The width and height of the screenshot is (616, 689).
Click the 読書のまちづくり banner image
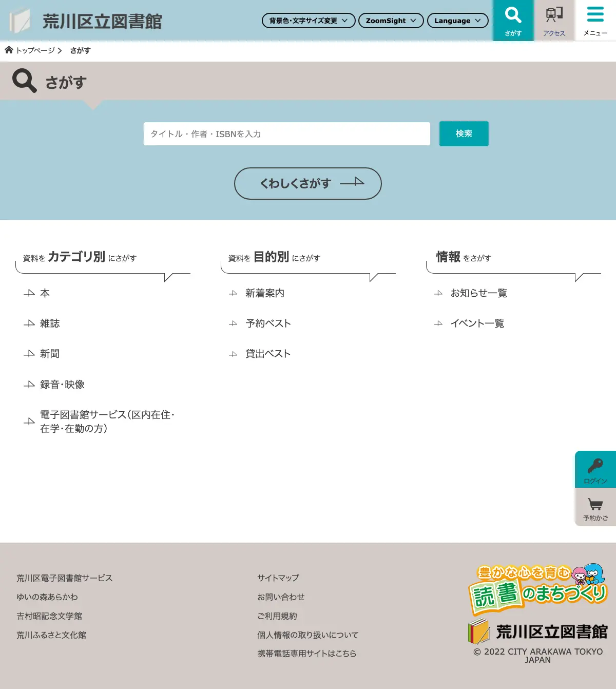pos(538,589)
